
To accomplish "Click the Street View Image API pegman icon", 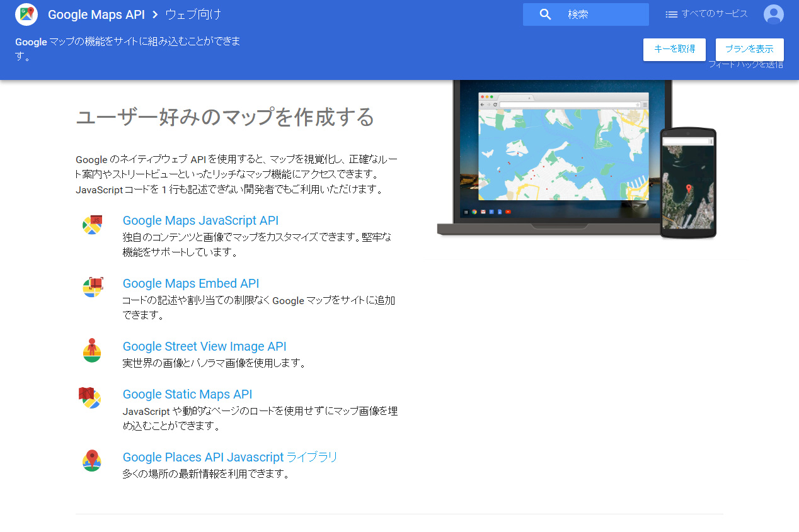I will coord(92,350).
